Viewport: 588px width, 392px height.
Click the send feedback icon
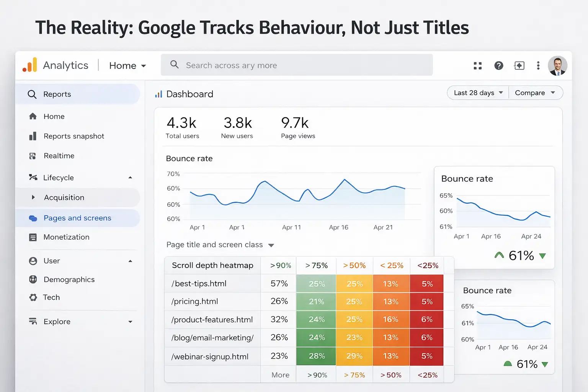[x=519, y=65]
